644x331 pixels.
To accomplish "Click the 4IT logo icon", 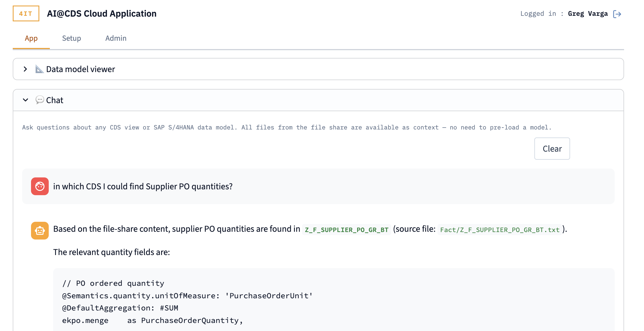I will pyautogui.click(x=25, y=13).
